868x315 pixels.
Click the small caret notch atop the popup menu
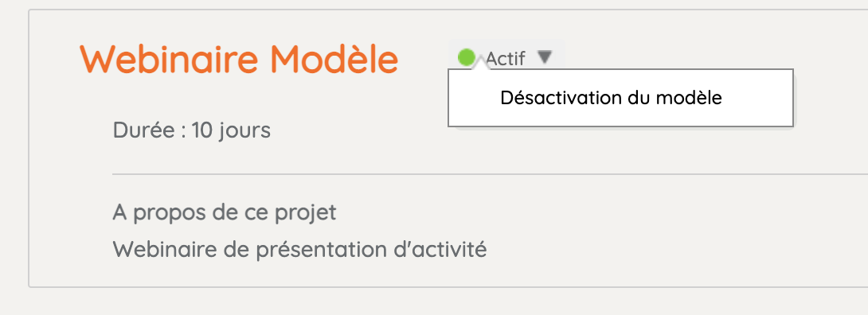point(479,65)
